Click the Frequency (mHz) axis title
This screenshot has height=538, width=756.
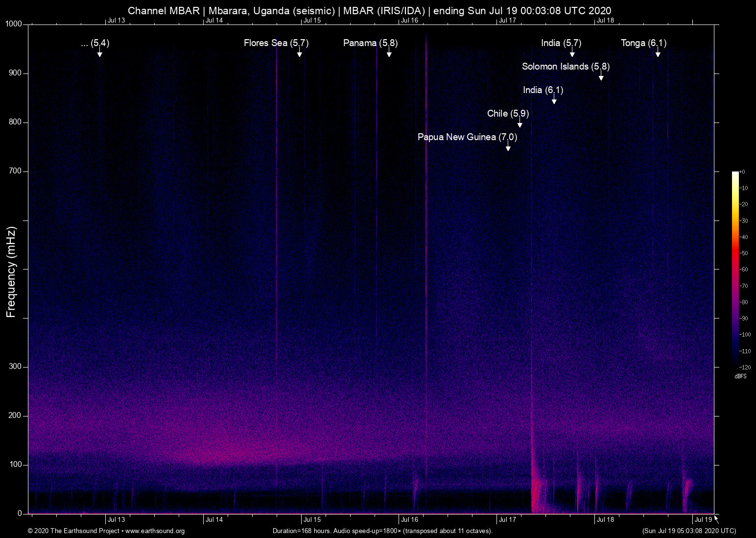pyautogui.click(x=11, y=272)
